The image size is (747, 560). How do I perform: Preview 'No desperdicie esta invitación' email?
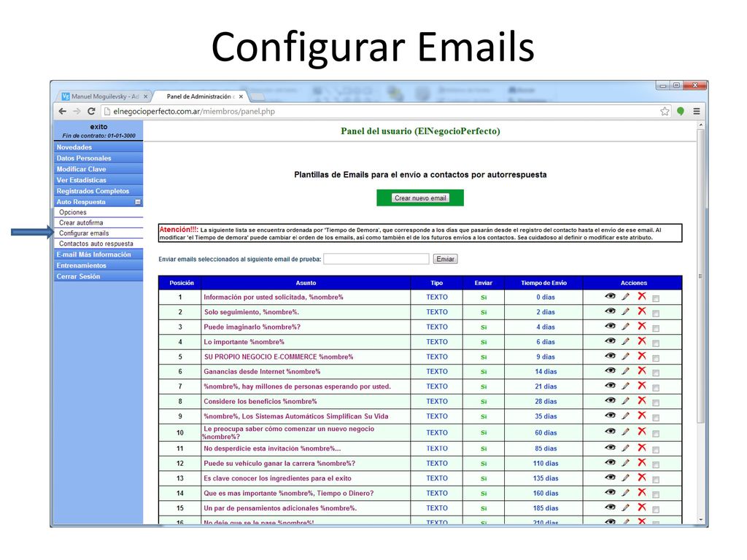pos(610,447)
